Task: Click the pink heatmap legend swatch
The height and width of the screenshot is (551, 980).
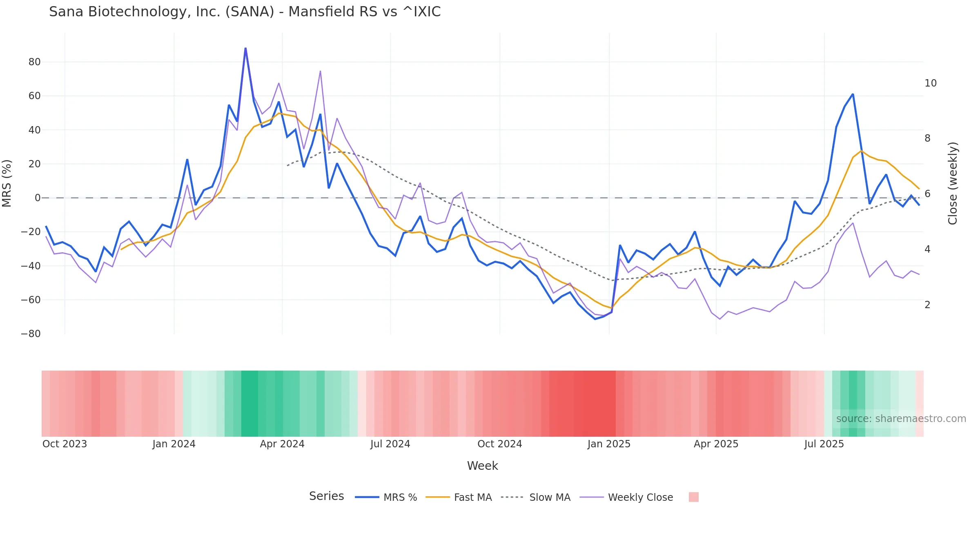Action: tap(693, 497)
